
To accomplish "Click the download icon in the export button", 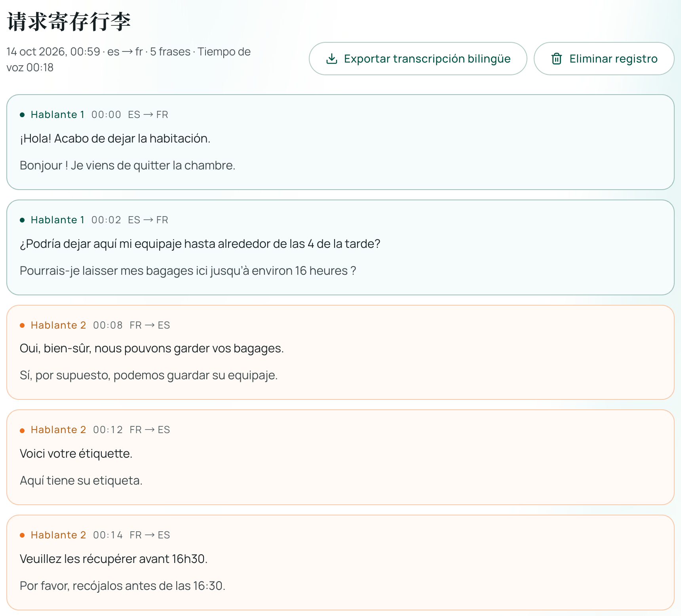I will (x=331, y=59).
